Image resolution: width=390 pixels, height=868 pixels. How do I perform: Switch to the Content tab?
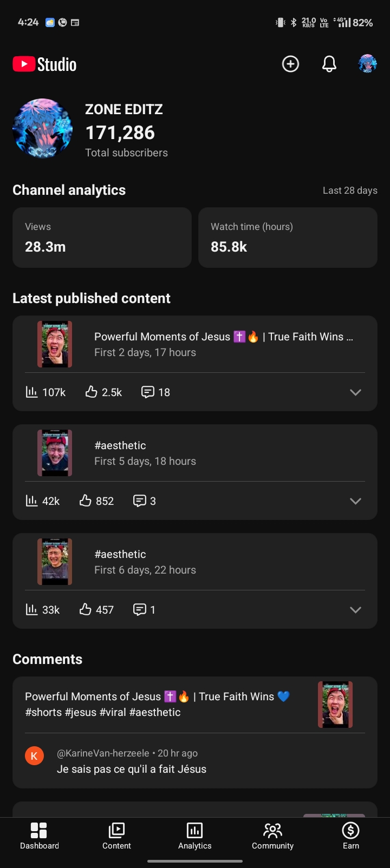[116, 836]
